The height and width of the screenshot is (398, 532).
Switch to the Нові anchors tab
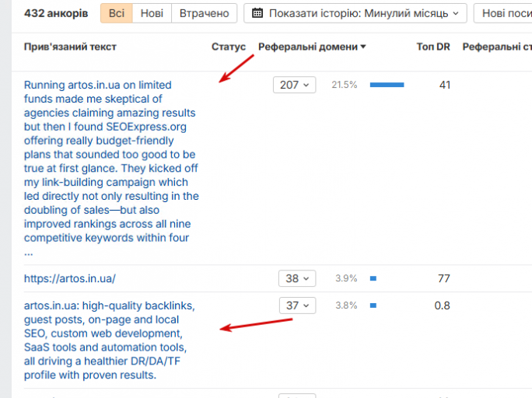152,13
